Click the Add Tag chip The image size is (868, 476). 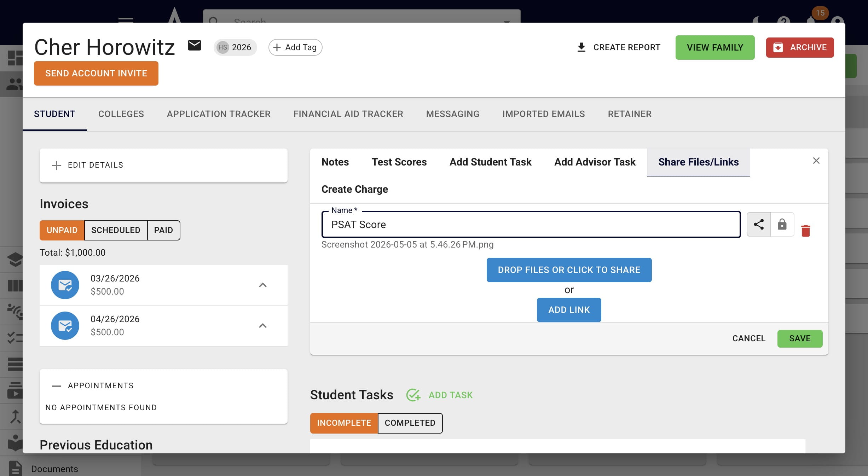(x=295, y=47)
